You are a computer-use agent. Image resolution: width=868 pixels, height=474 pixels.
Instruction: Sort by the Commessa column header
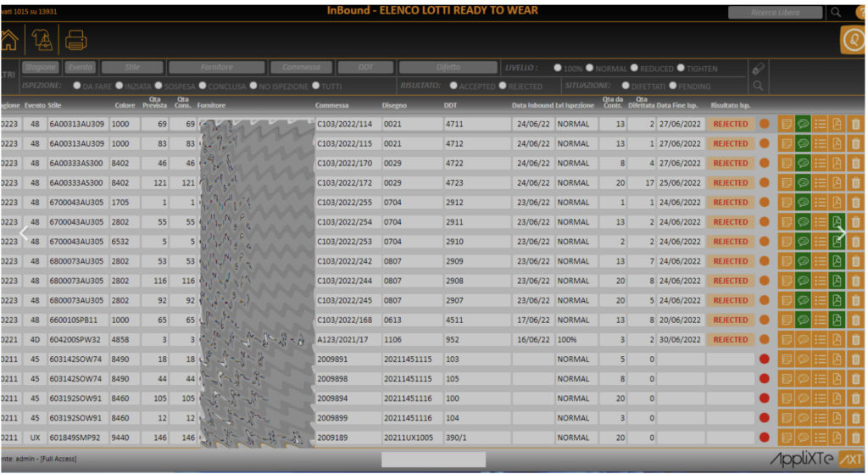pos(331,105)
